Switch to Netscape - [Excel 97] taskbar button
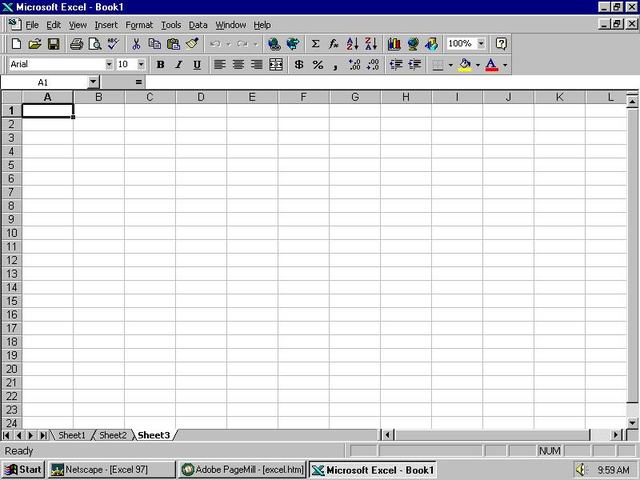 tap(111, 470)
